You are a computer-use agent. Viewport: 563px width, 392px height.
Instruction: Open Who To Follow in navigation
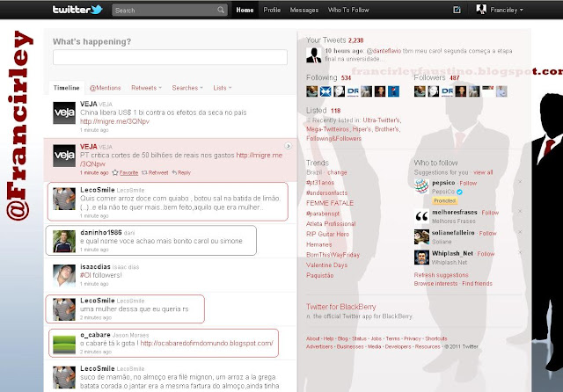click(348, 10)
